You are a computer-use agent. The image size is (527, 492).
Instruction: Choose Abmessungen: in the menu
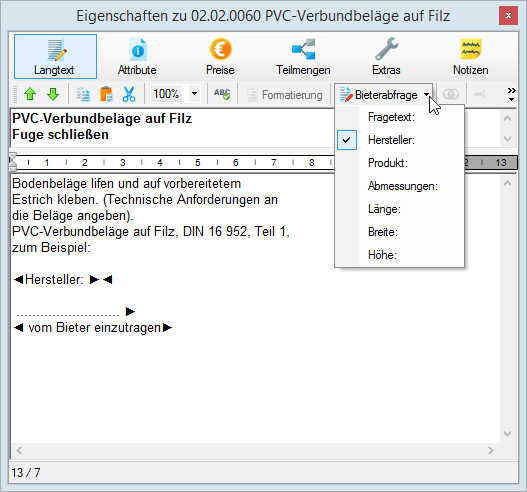(400, 186)
